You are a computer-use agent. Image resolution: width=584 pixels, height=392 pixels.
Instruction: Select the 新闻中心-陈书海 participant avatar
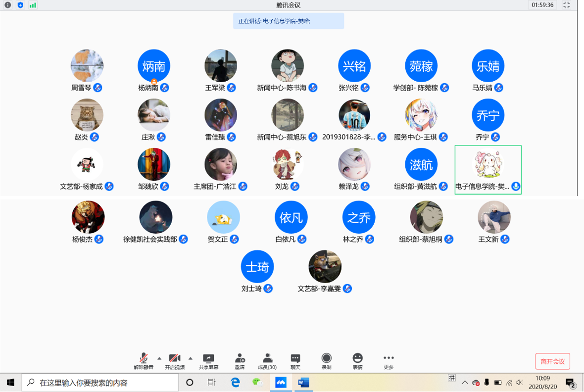pos(287,66)
